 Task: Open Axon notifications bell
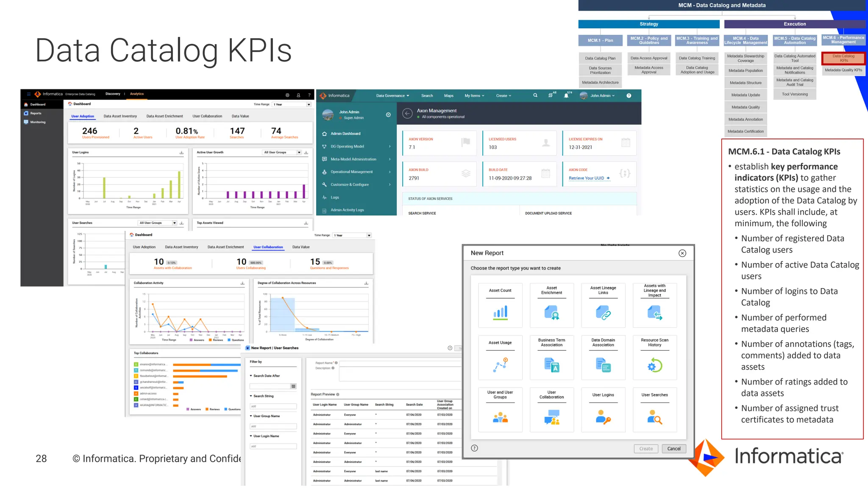tap(566, 96)
